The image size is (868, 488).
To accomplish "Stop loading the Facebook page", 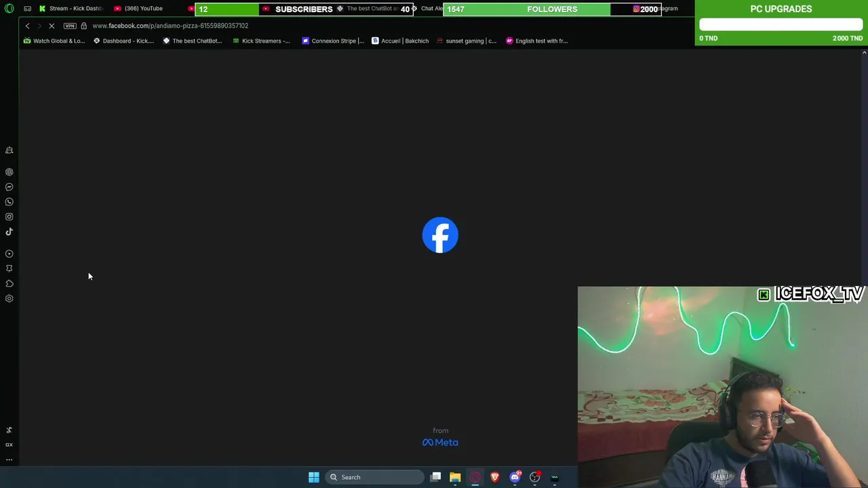I will (52, 26).
